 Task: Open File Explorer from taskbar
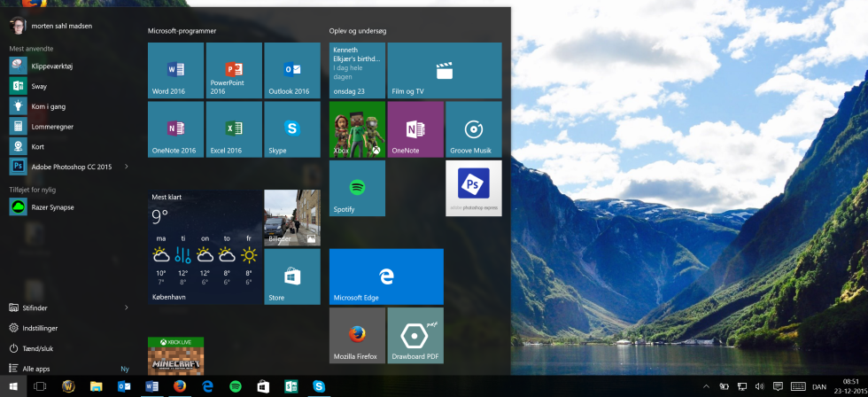tap(97, 386)
